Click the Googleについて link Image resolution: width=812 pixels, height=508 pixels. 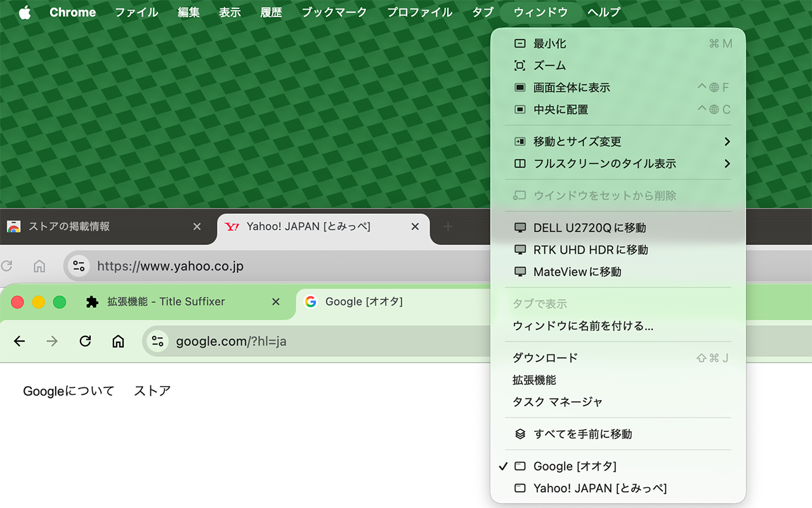click(x=69, y=391)
